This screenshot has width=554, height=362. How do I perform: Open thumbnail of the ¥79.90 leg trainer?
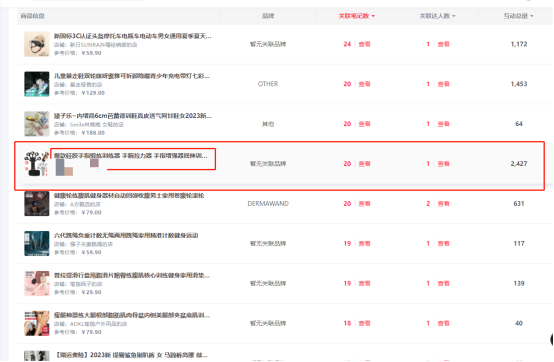pyautogui.click(x=37, y=324)
